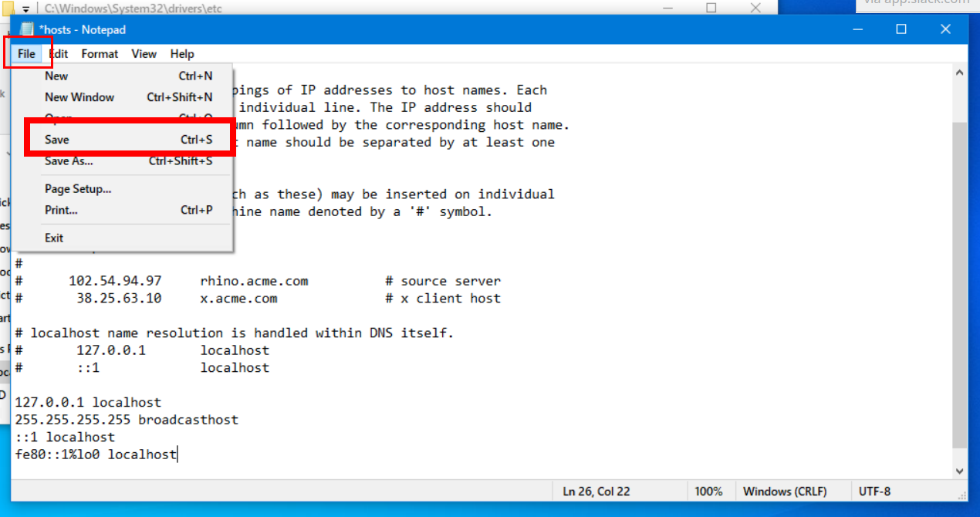
Task: Select Print... in the File menu
Action: pyautogui.click(x=61, y=210)
